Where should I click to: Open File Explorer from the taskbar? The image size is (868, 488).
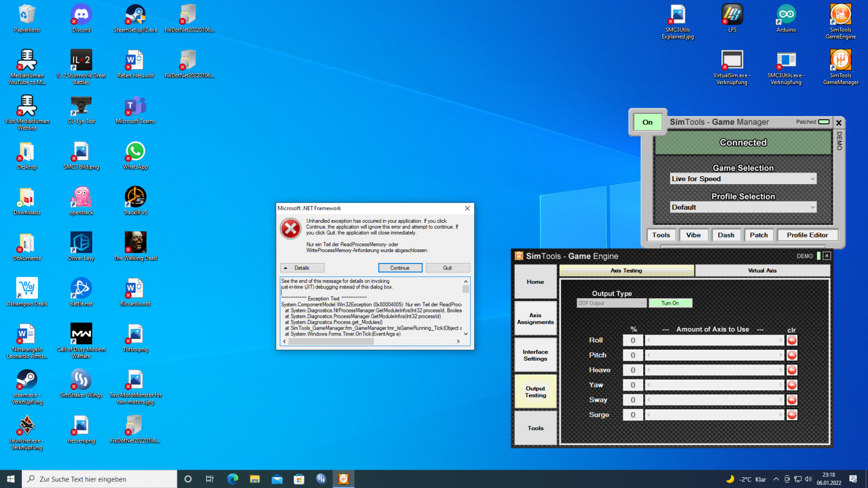click(x=255, y=479)
